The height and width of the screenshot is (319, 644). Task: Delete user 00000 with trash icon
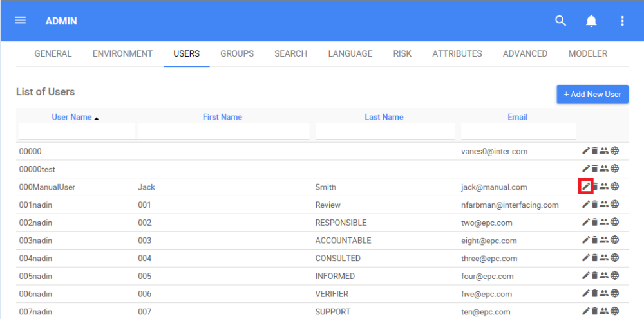coord(595,151)
